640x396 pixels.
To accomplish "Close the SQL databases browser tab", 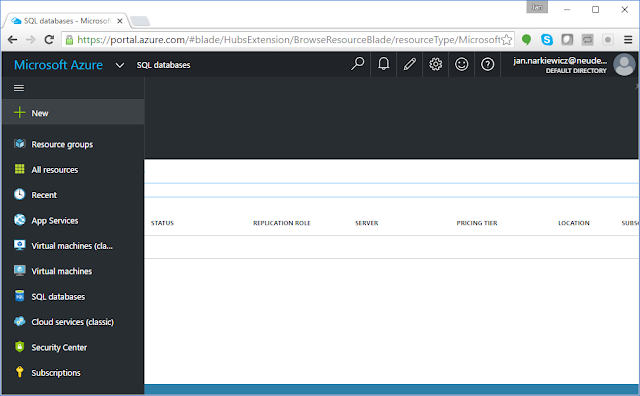I will (x=120, y=21).
